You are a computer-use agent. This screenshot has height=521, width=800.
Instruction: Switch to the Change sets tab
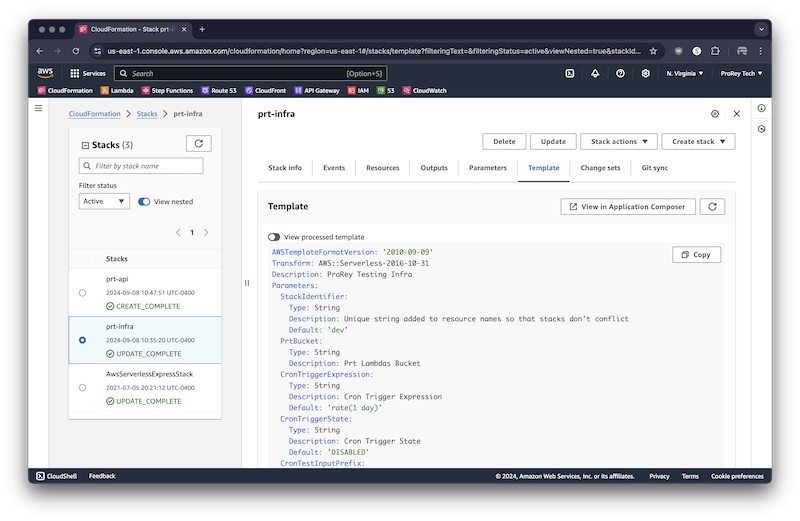[600, 168]
